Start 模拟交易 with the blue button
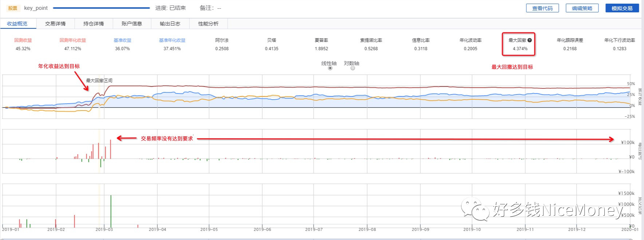The width and height of the screenshot is (644, 240). (x=622, y=8)
